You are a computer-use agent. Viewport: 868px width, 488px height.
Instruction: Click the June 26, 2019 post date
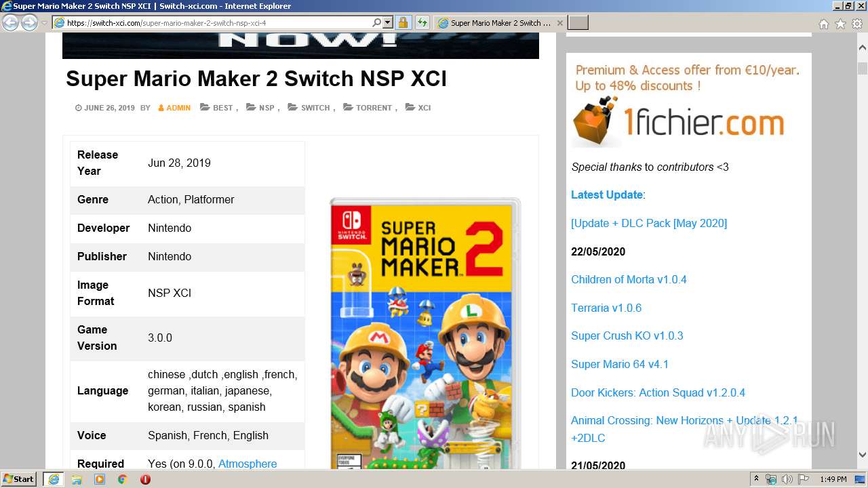pyautogui.click(x=109, y=108)
